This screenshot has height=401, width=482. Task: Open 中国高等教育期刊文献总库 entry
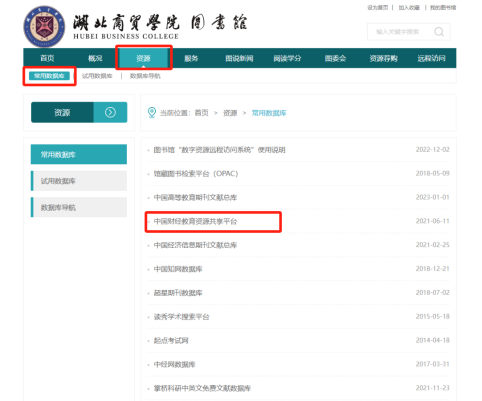(195, 197)
